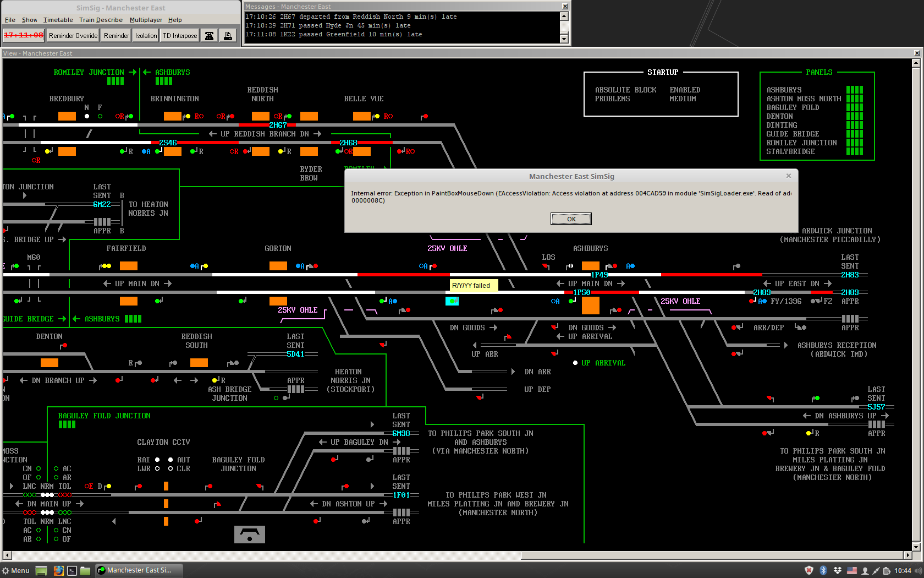The width and height of the screenshot is (924, 578).
Task: Click the Dropbox tray icon
Action: [837, 570]
